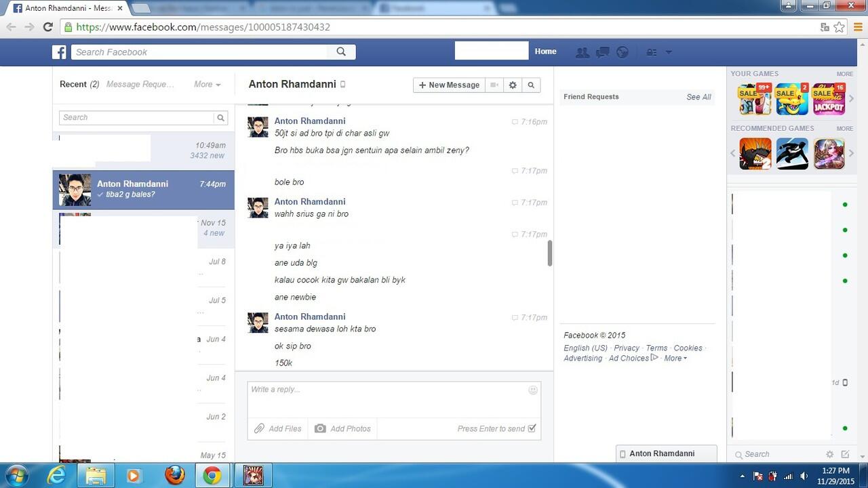Image resolution: width=868 pixels, height=488 pixels.
Task: Open the privacy shortcuts lock icon
Action: pyautogui.click(x=651, y=52)
